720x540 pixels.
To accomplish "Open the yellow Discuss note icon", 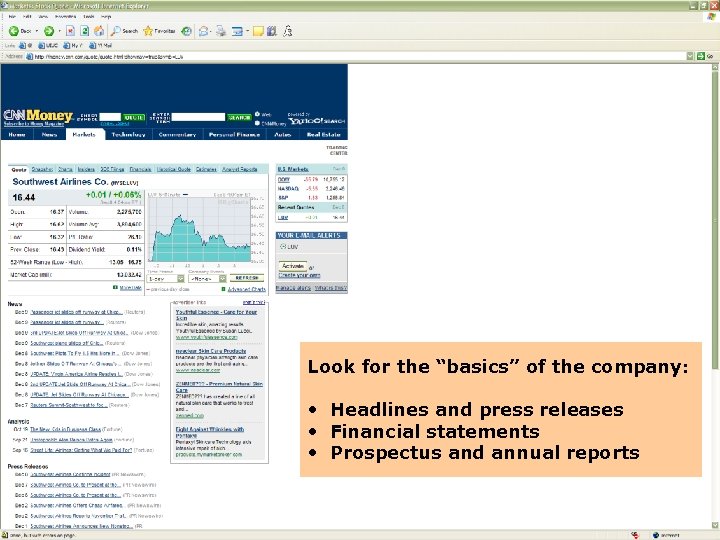I will click(x=259, y=31).
